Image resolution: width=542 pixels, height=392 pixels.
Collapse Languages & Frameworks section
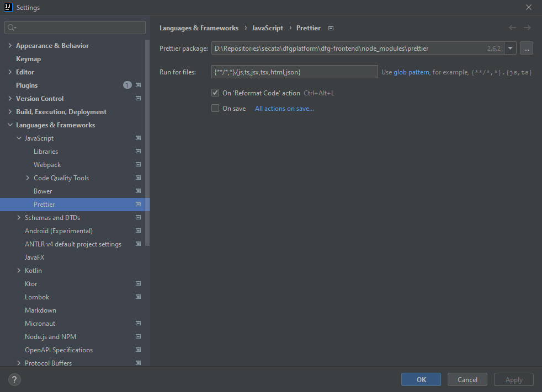point(10,125)
